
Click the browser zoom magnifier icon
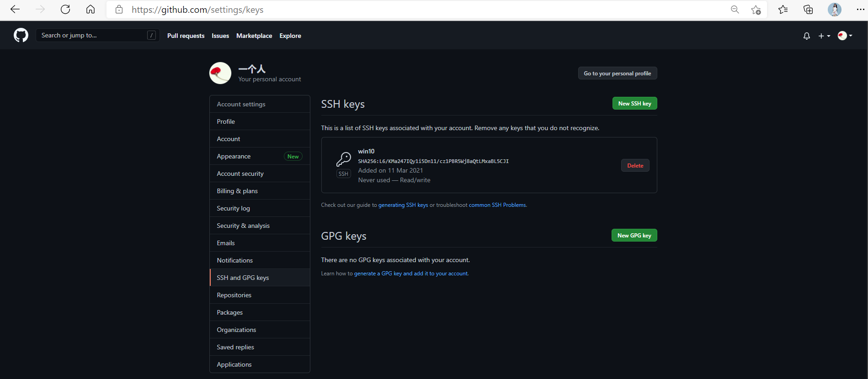click(x=735, y=10)
